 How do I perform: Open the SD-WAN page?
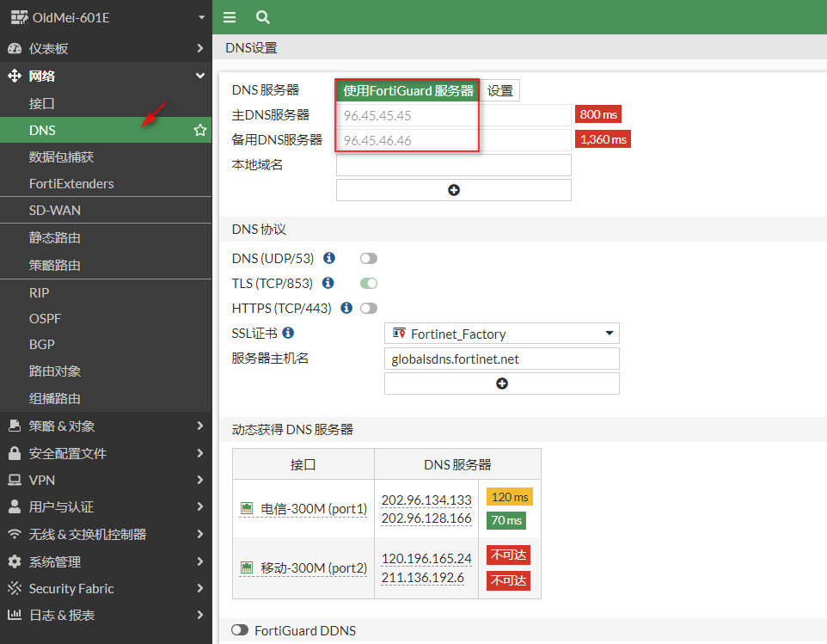106,211
